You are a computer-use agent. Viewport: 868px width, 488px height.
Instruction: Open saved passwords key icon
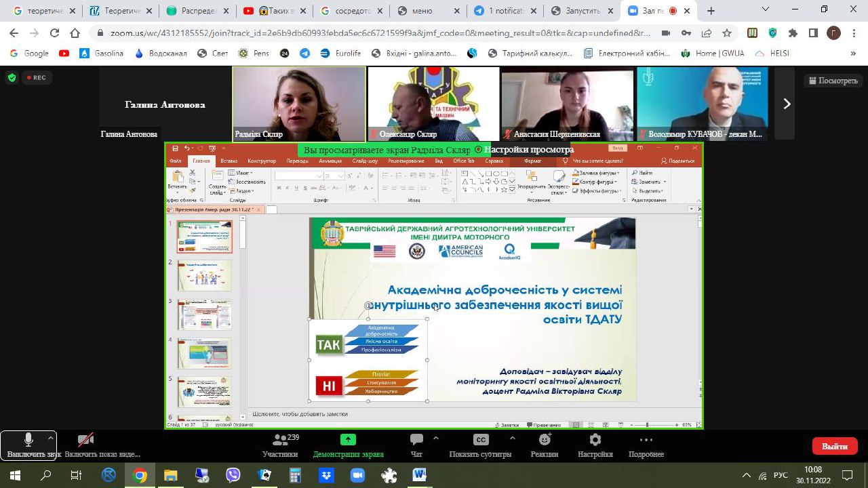[x=687, y=33]
